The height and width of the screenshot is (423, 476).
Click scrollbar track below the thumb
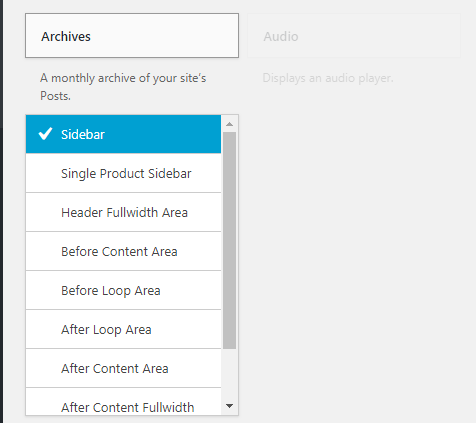229,373
